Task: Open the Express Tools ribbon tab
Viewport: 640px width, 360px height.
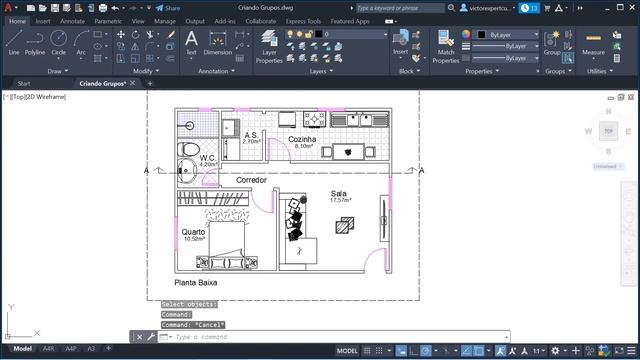Action: (303, 21)
